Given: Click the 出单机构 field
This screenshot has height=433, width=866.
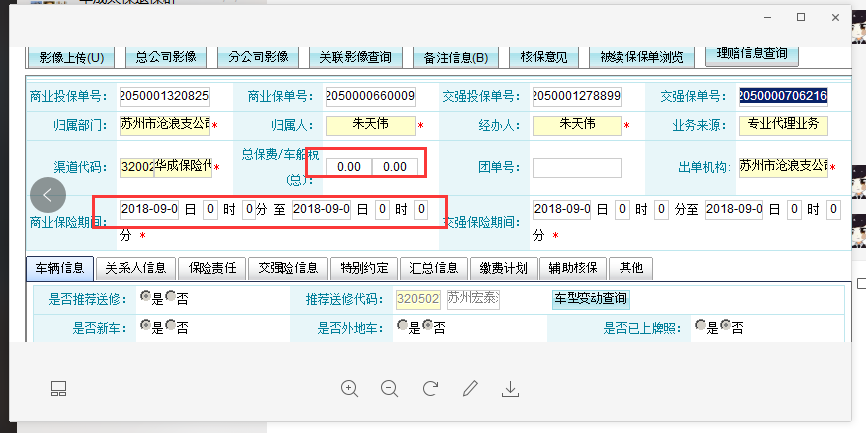Looking at the screenshot, I should pyautogui.click(x=783, y=168).
